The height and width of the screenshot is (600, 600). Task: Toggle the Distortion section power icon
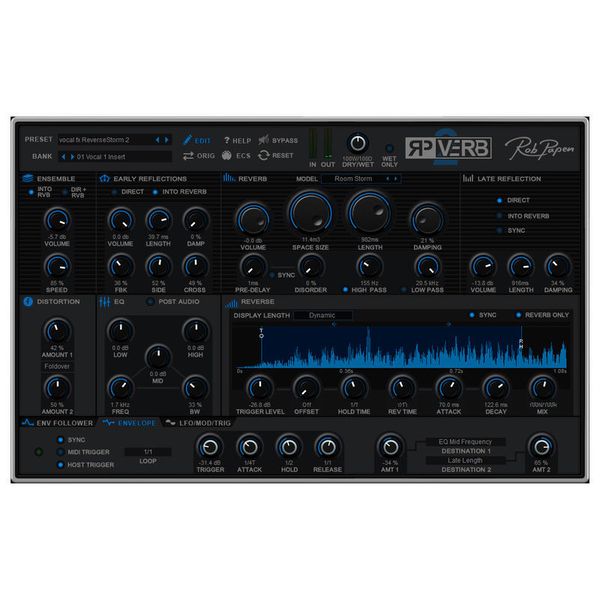pos(28,302)
